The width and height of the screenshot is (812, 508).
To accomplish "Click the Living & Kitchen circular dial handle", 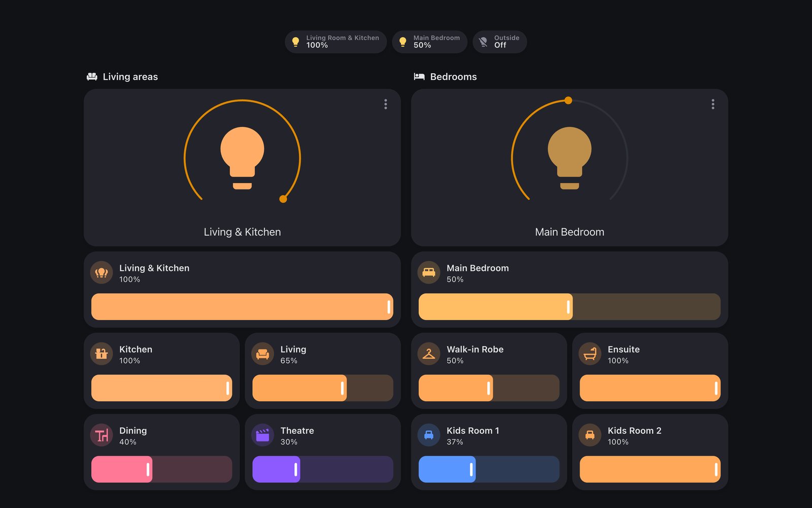I will click(x=283, y=199).
